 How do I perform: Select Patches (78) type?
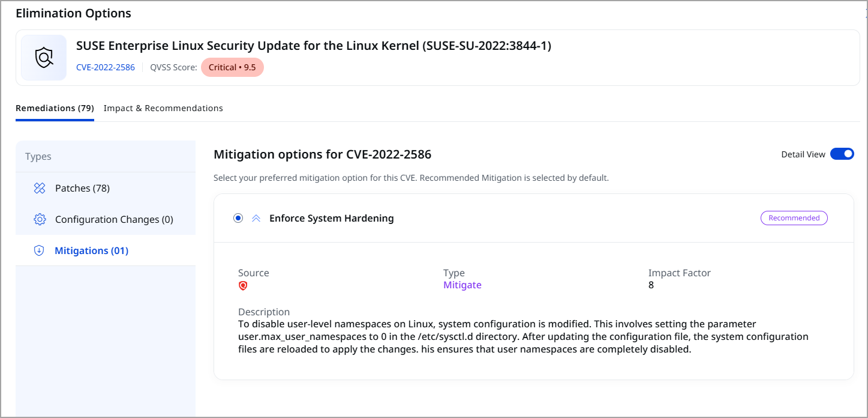tap(106, 188)
